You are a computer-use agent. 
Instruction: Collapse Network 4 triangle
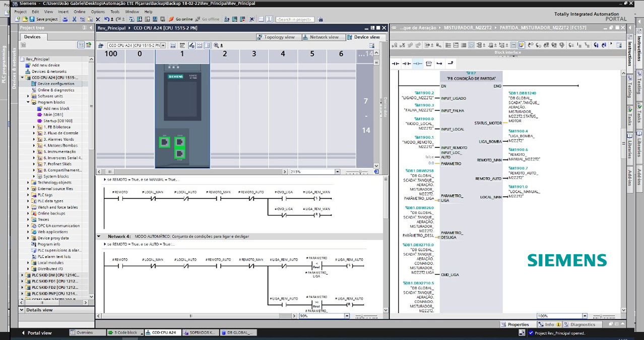coord(99,236)
